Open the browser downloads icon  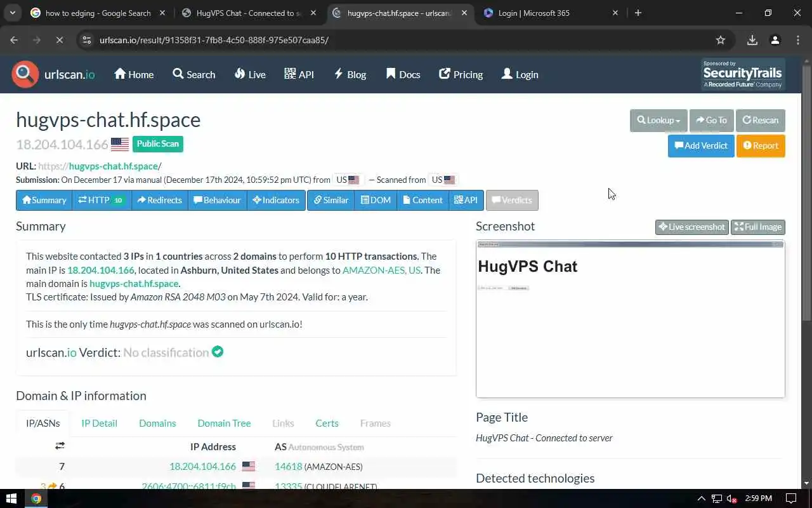point(752,40)
